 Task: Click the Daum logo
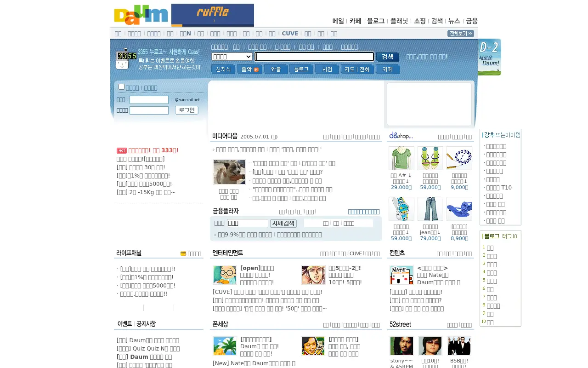(x=141, y=15)
